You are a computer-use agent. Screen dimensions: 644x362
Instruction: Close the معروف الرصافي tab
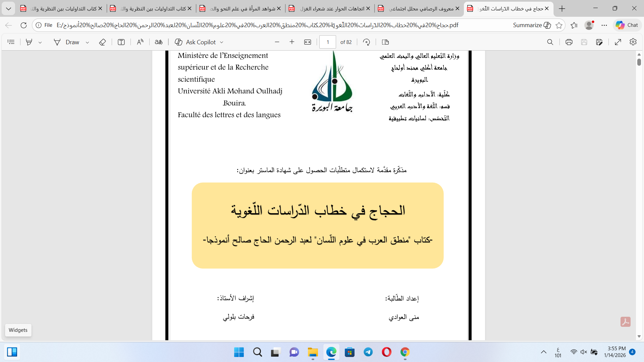coord(458,8)
